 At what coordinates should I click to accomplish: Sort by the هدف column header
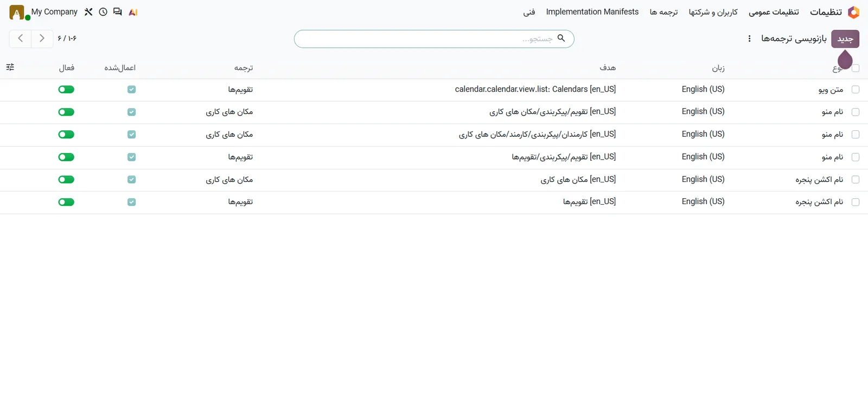point(608,68)
